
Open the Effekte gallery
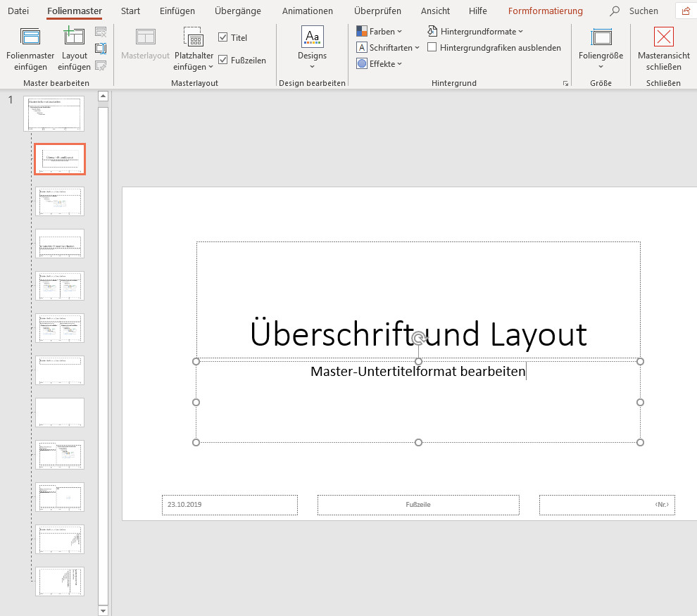pos(380,63)
